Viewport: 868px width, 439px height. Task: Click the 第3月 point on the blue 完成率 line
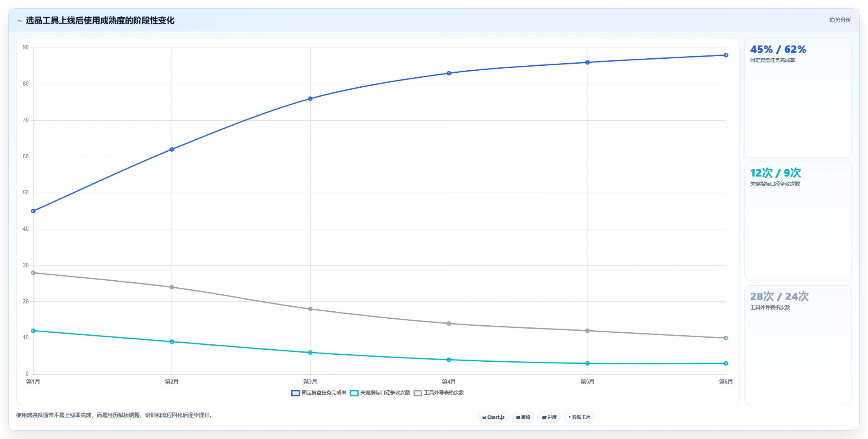310,99
